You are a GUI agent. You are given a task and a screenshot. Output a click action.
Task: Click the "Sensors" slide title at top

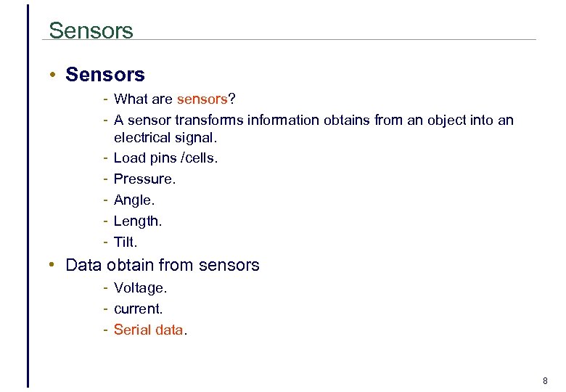click(91, 30)
